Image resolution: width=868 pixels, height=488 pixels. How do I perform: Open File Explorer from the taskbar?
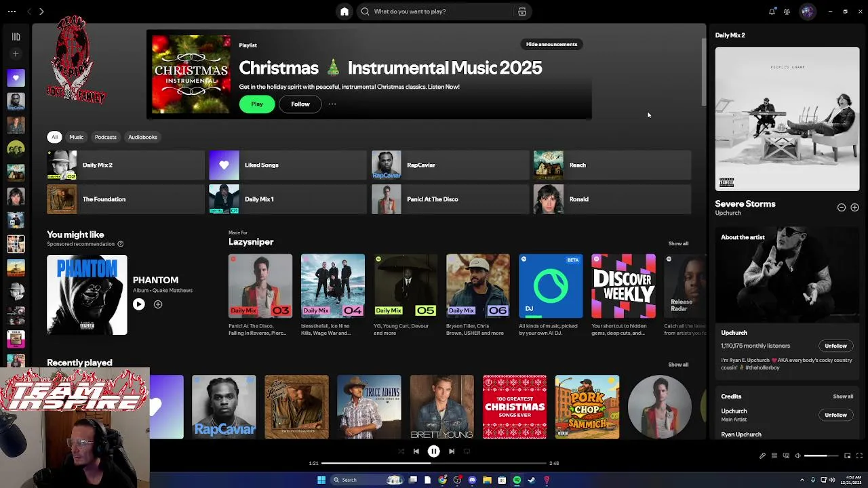coord(487,480)
